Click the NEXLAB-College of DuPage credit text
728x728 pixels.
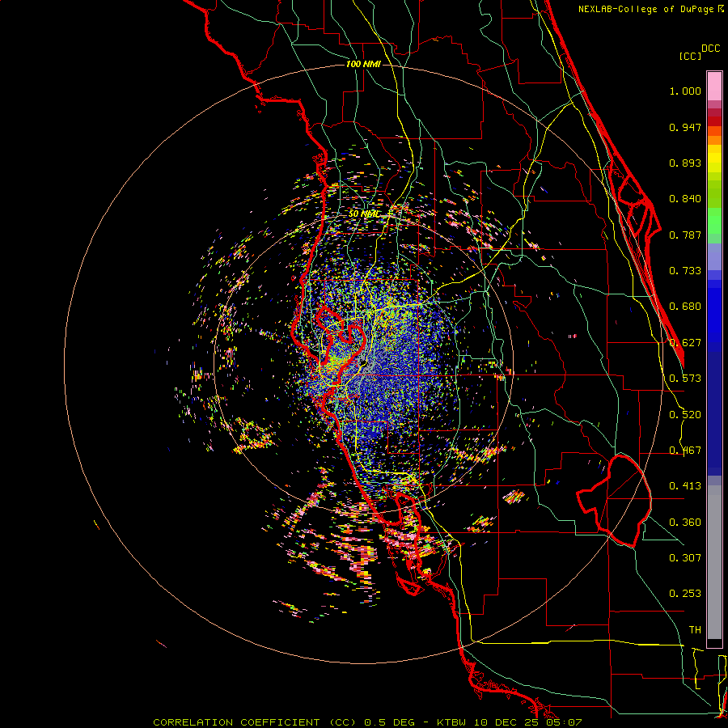(650, 9)
